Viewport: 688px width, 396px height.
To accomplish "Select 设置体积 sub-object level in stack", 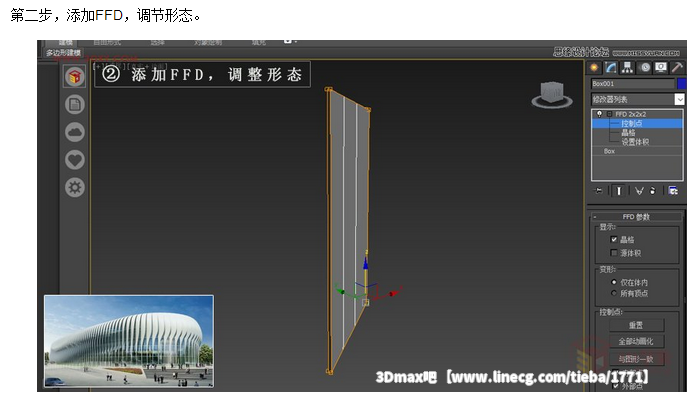I will [x=635, y=142].
